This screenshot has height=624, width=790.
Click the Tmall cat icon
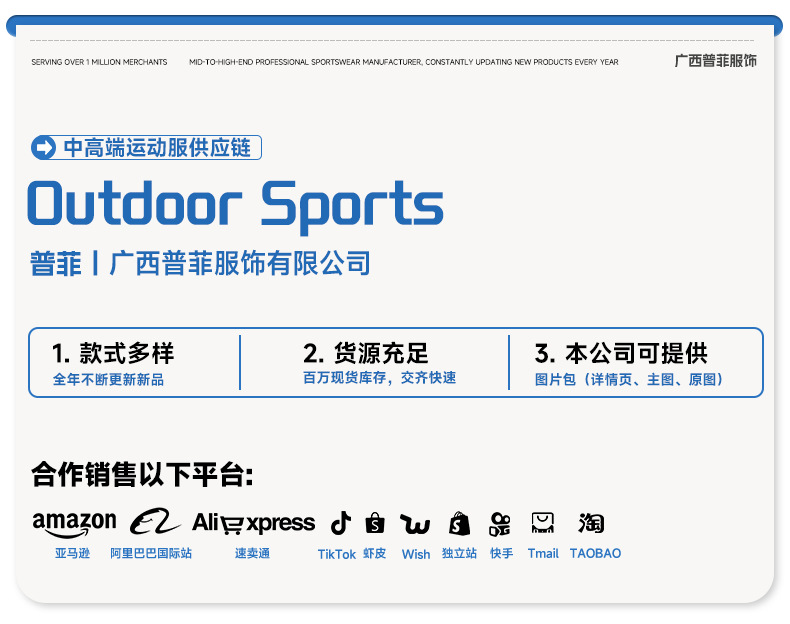(x=543, y=523)
